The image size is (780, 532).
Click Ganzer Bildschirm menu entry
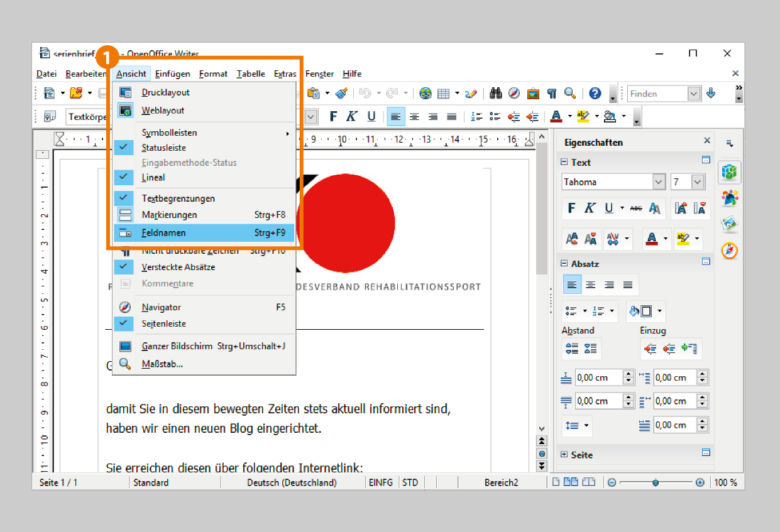point(177,346)
